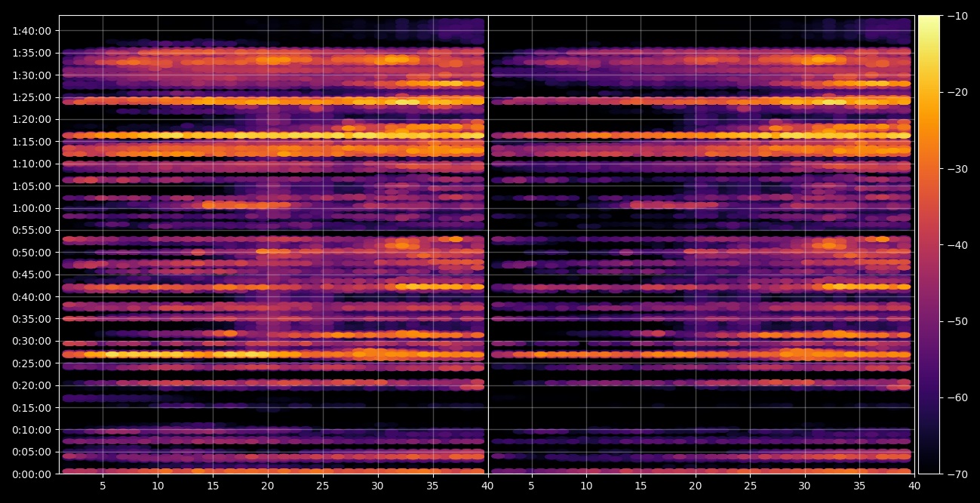Click the inferno colorbar gradient strip
This screenshot has height=503, width=980.
click(x=929, y=244)
